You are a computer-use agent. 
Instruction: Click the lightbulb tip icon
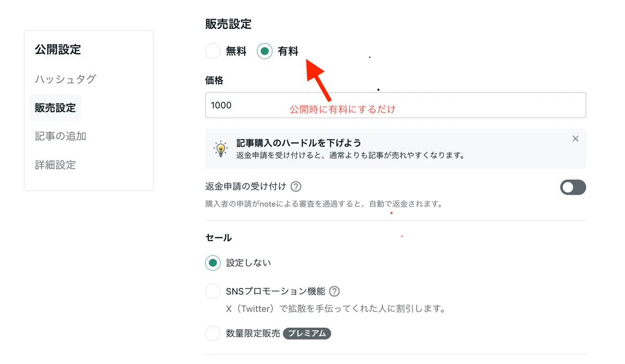[221, 148]
